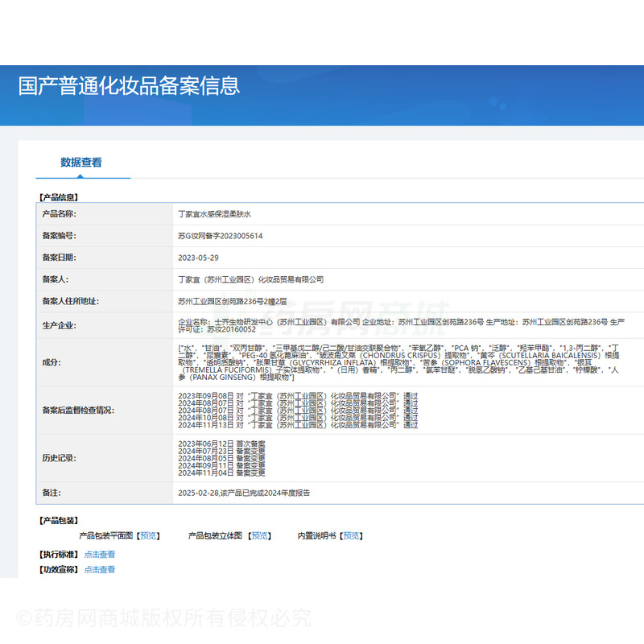Screen dimensions: 644x644
Task: Click the 备案人 company name value
Action: point(250,279)
